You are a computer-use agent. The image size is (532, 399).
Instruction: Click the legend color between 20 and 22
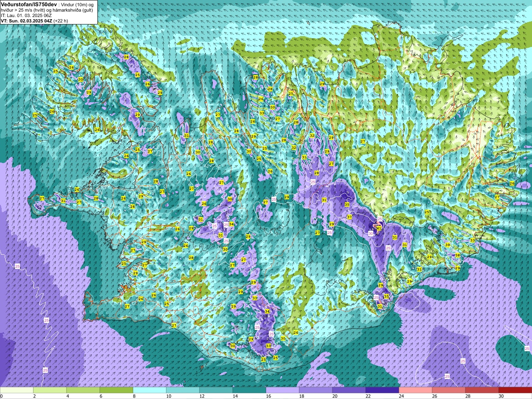coord(349,390)
